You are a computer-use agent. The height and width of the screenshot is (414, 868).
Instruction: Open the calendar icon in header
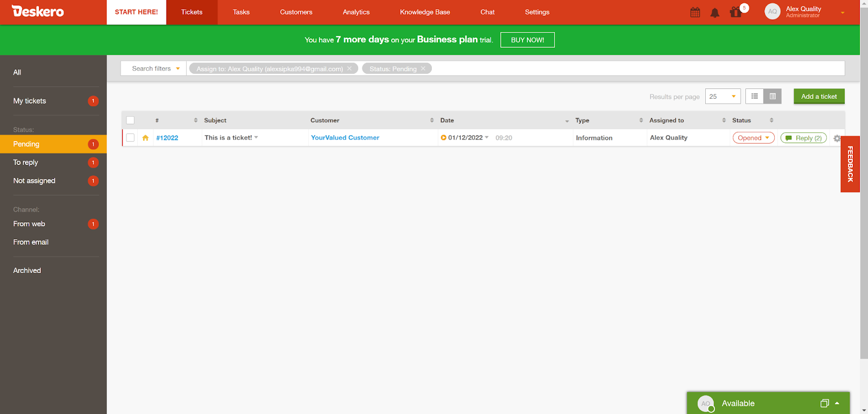click(x=695, y=12)
